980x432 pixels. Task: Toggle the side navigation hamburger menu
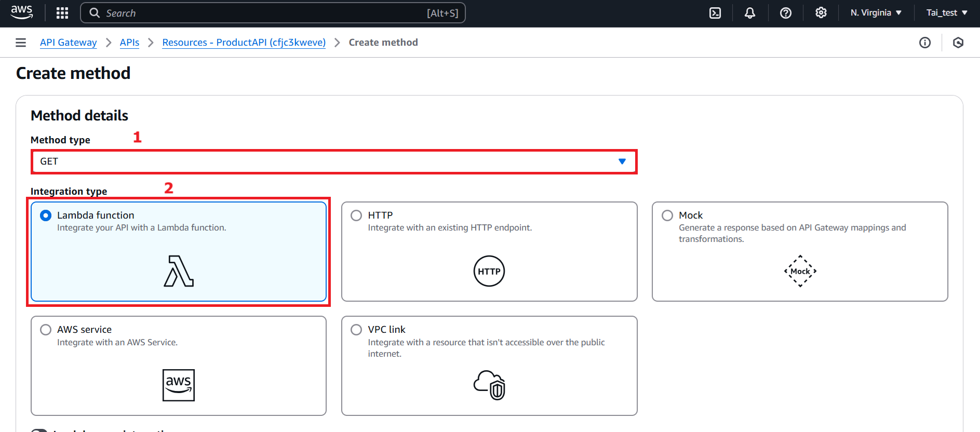coord(21,43)
